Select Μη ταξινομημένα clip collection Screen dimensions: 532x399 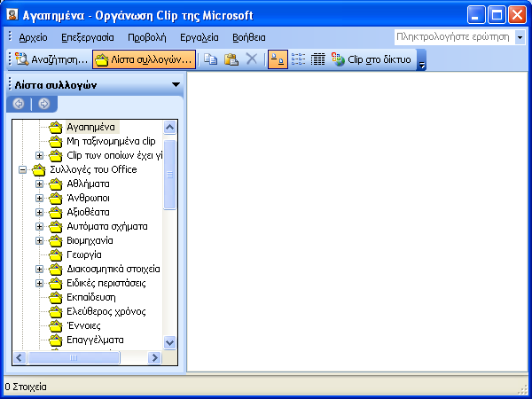pos(111,141)
